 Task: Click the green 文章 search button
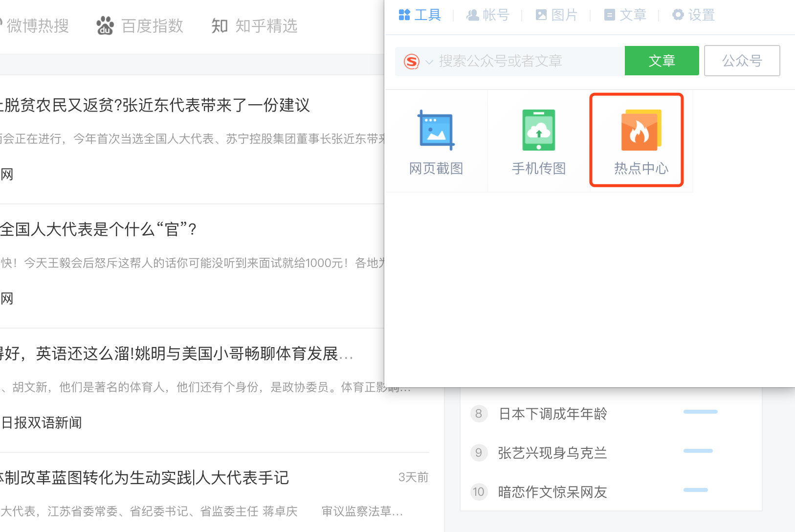(662, 61)
